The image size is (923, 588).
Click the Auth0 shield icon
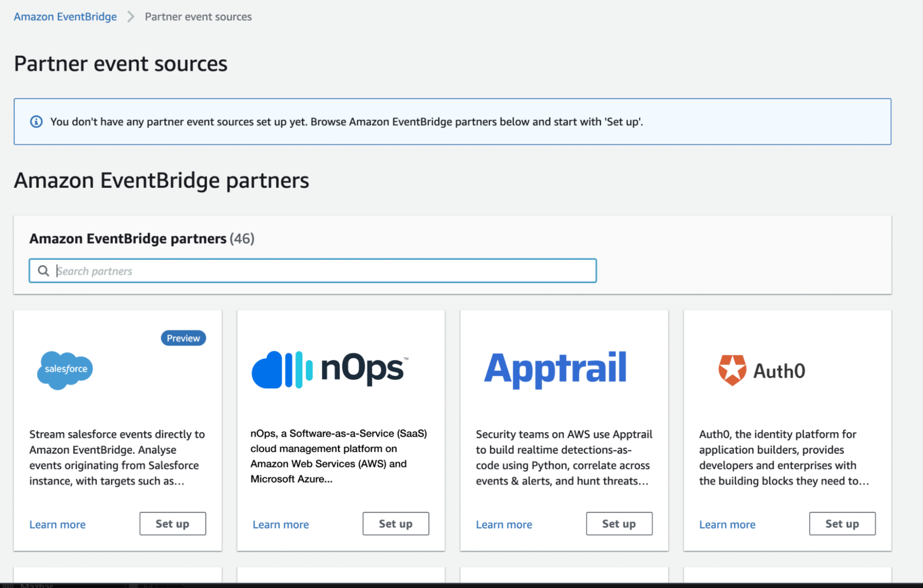click(731, 369)
